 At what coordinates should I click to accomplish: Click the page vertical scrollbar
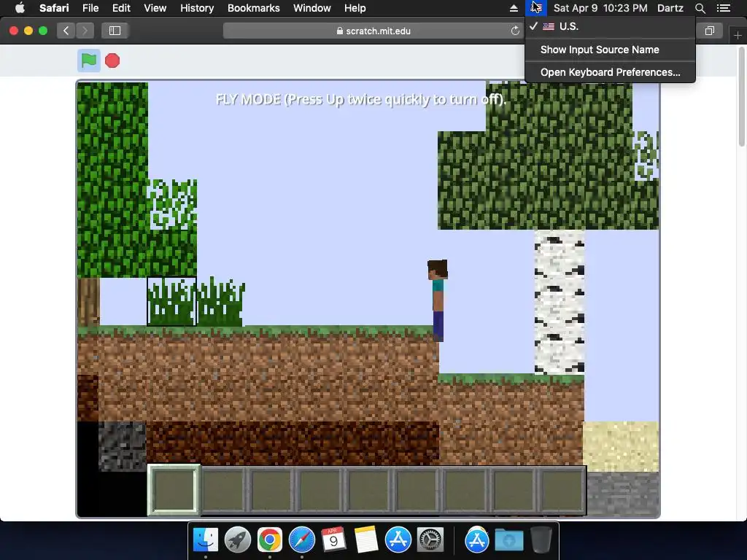(x=742, y=98)
